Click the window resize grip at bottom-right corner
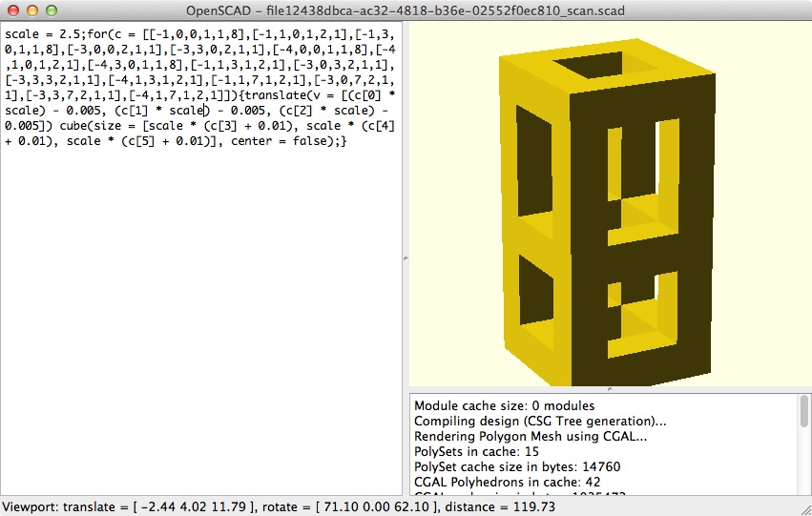 805,509
